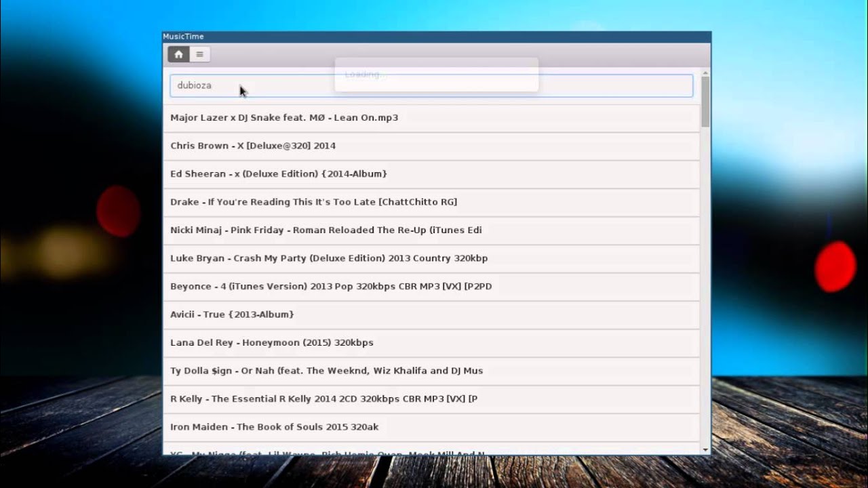Select Drake - If You're Reading This row
Screen dimensions: 868x488
pos(431,203)
